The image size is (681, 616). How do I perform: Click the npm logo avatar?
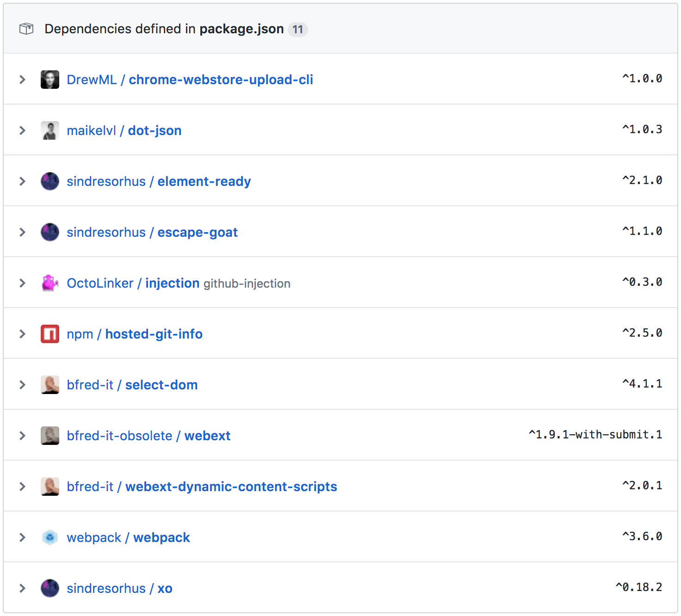point(50,333)
